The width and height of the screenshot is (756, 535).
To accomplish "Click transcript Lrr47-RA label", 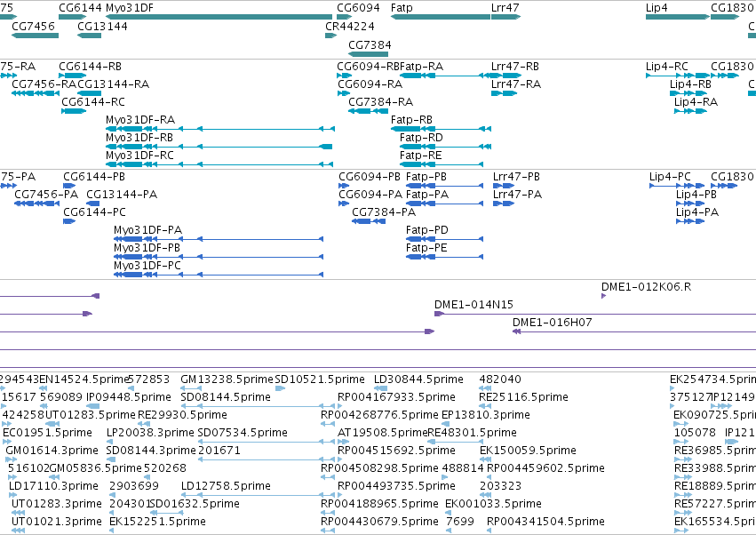I will pyautogui.click(x=516, y=84).
